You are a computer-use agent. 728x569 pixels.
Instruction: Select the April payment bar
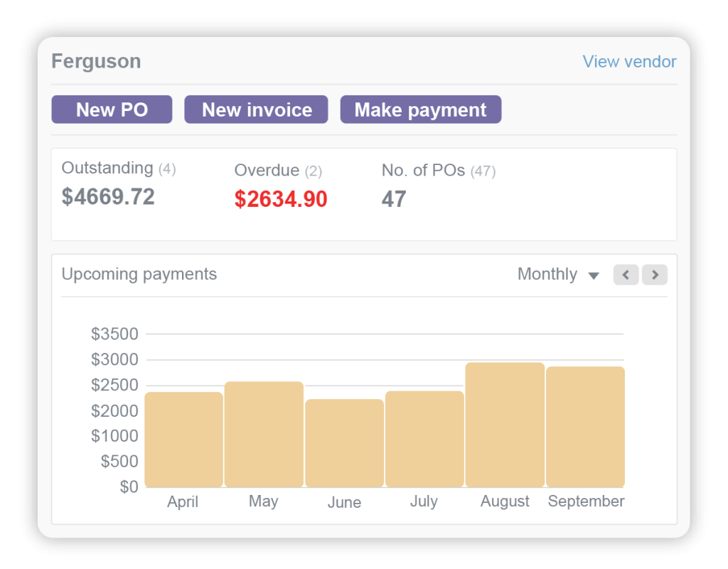183,437
